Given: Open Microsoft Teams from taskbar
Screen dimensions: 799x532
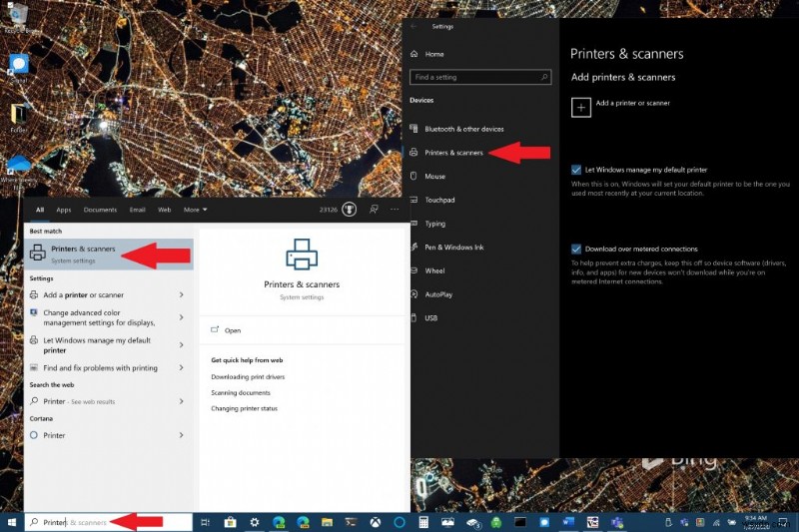Looking at the screenshot, I should [x=616, y=522].
